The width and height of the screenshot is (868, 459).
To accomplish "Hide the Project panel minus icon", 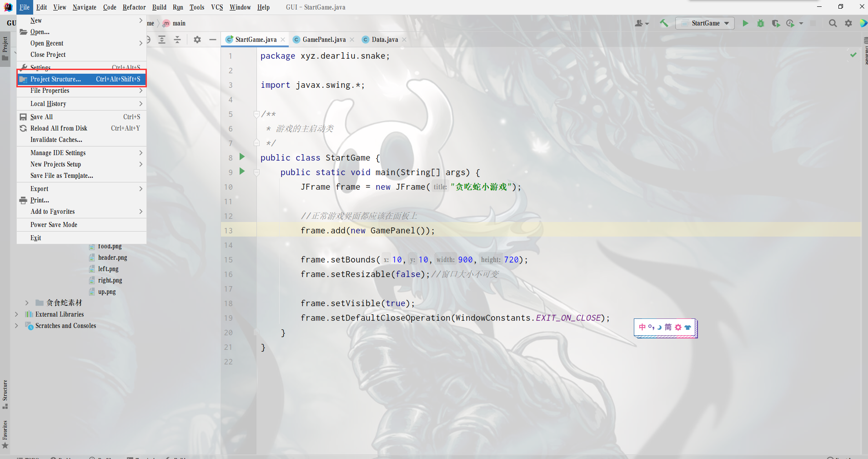I will pos(212,40).
